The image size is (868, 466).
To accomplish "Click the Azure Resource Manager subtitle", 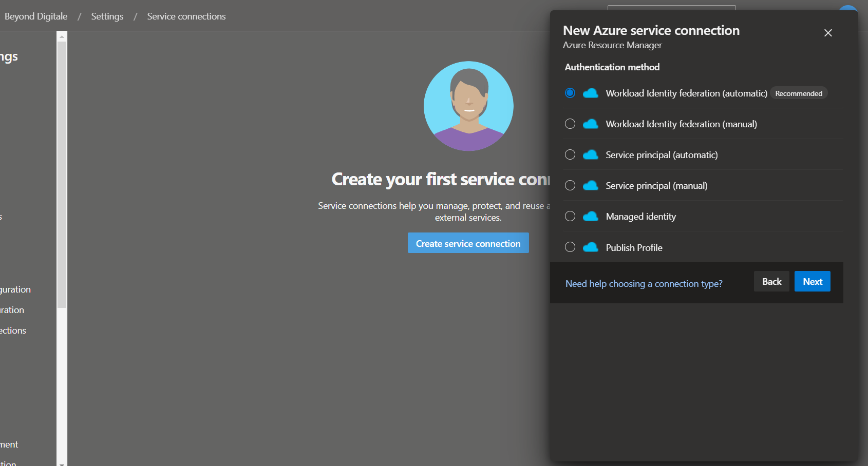I will pos(612,45).
